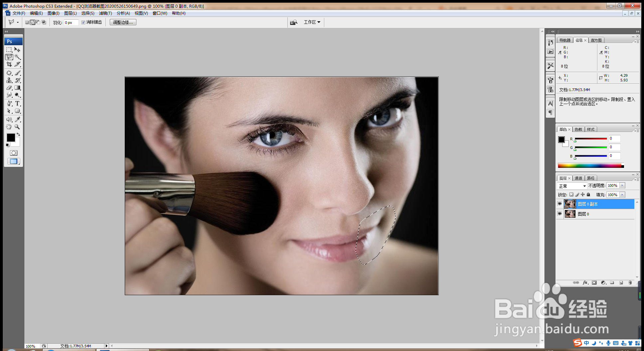Viewport: 644px width, 351px height.
Task: Select the Eyedropper tool
Action: [18, 119]
